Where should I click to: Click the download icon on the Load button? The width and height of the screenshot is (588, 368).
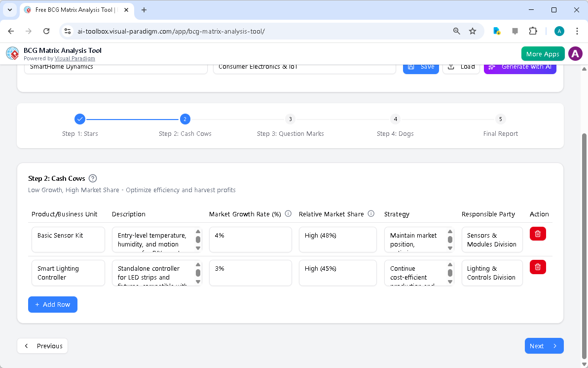point(452,66)
